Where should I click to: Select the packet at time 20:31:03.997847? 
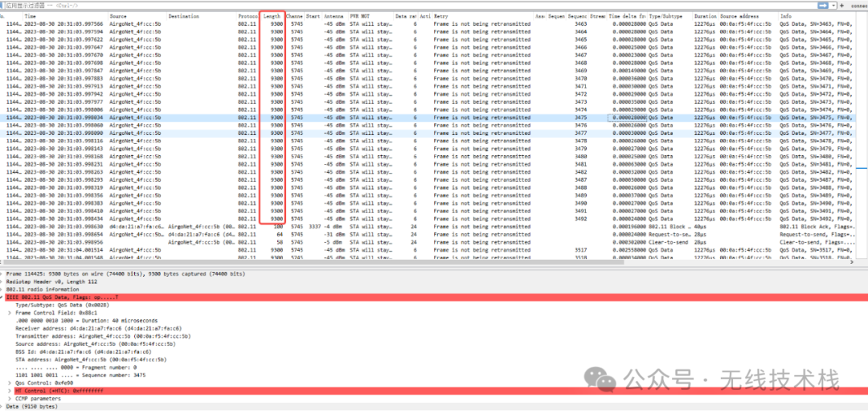(428, 71)
